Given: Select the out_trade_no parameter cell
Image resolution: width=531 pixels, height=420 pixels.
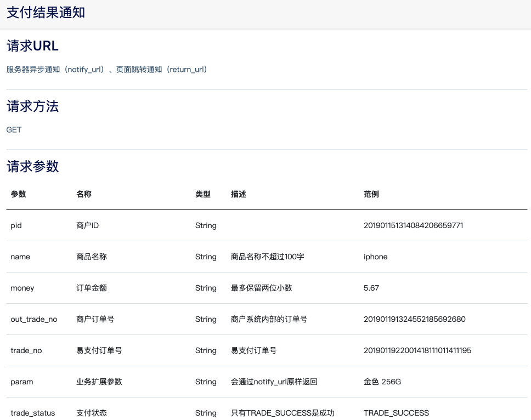Looking at the screenshot, I should (33, 319).
